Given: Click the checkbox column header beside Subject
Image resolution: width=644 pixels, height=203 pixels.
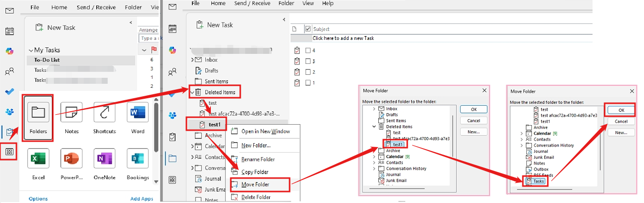Looking at the screenshot, I should (x=308, y=29).
